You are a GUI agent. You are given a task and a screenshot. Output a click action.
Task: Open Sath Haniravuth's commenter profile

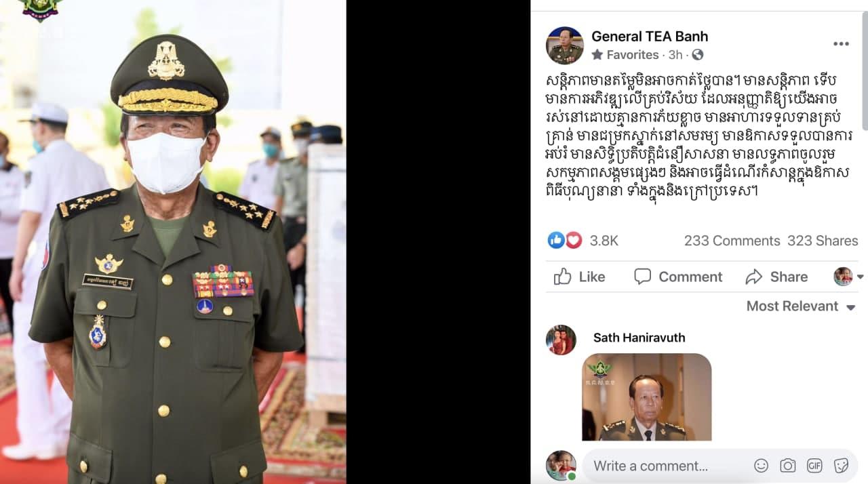[639, 338]
